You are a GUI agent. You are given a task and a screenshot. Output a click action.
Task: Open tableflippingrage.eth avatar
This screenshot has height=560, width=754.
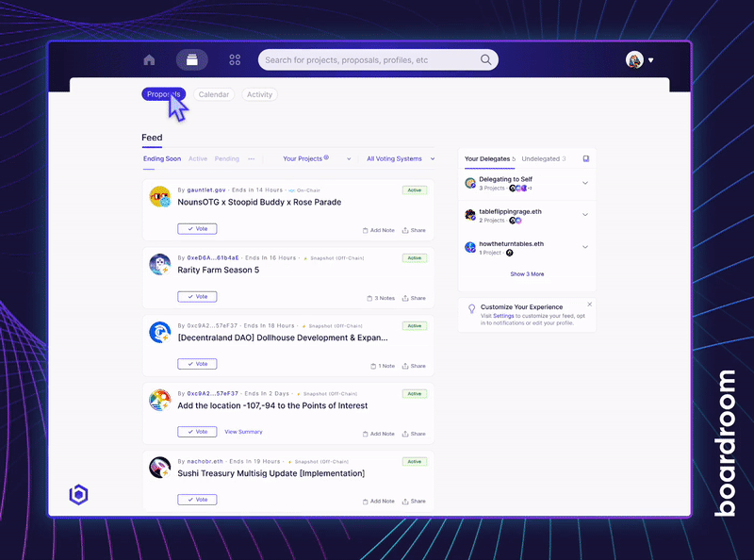[469, 215]
